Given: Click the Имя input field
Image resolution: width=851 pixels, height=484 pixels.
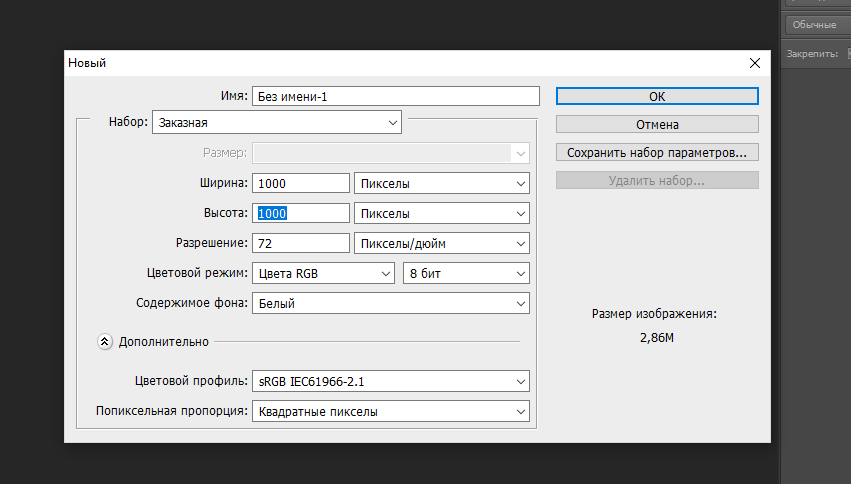Looking at the screenshot, I should [x=396, y=96].
